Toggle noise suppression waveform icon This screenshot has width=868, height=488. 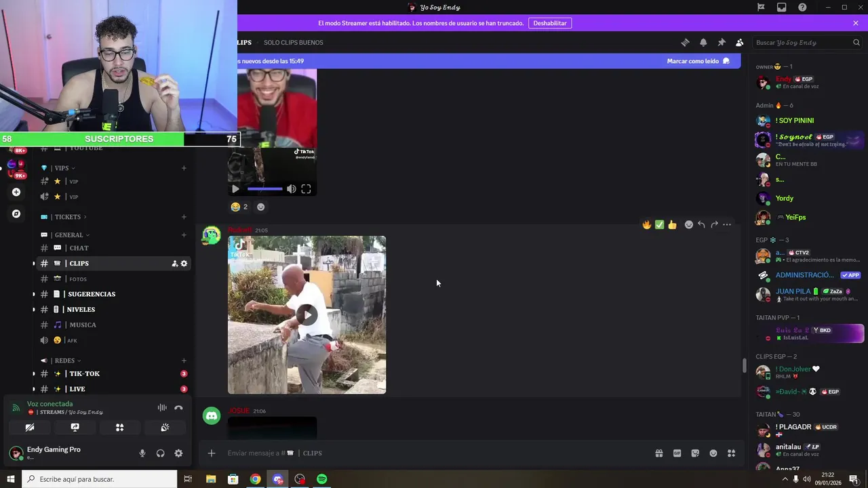(162, 407)
